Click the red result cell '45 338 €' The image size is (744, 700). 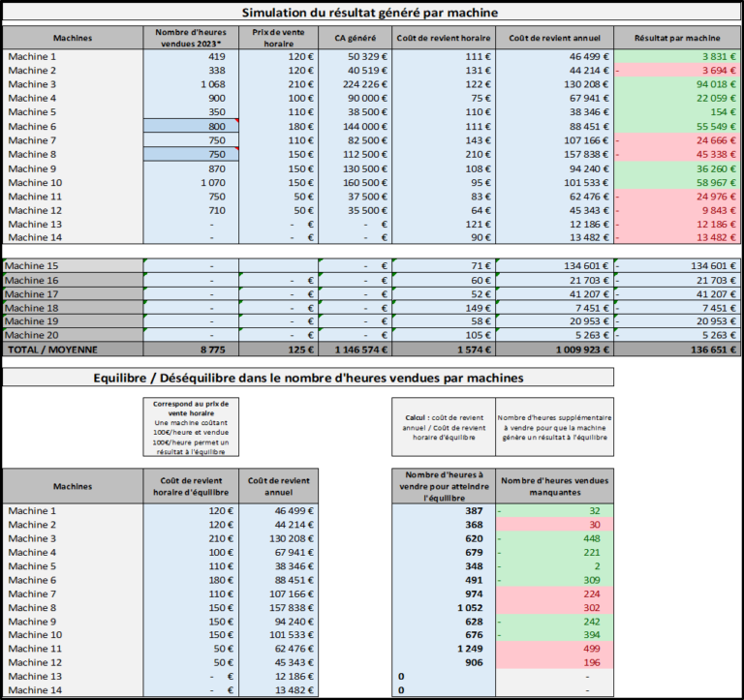click(677, 154)
